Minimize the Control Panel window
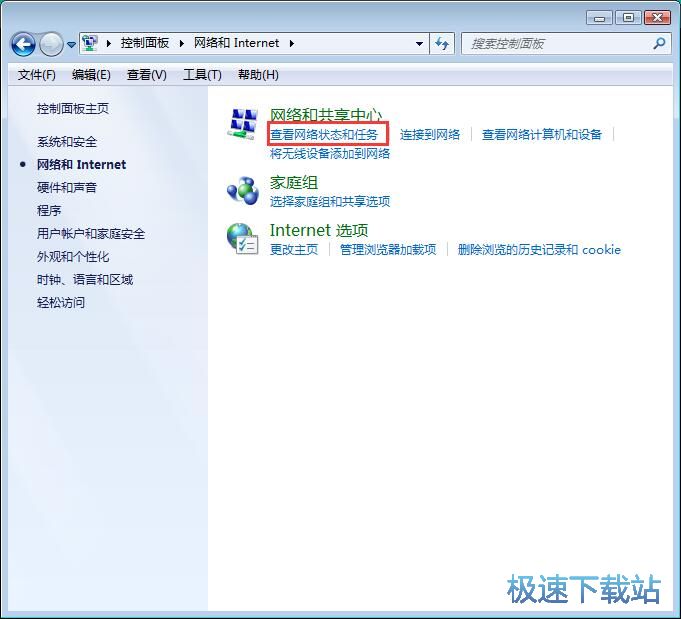This screenshot has width=681, height=619. tap(599, 18)
